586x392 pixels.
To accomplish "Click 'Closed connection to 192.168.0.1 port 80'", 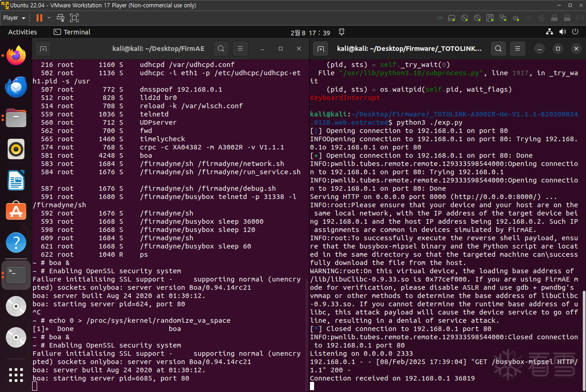I will pyautogui.click(x=409, y=329).
